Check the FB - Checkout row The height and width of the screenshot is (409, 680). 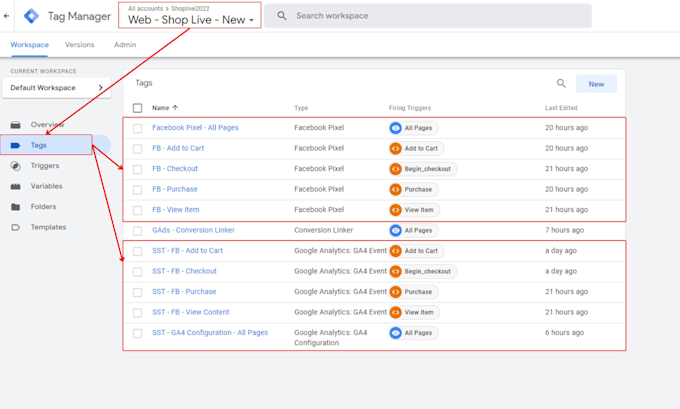[137, 169]
